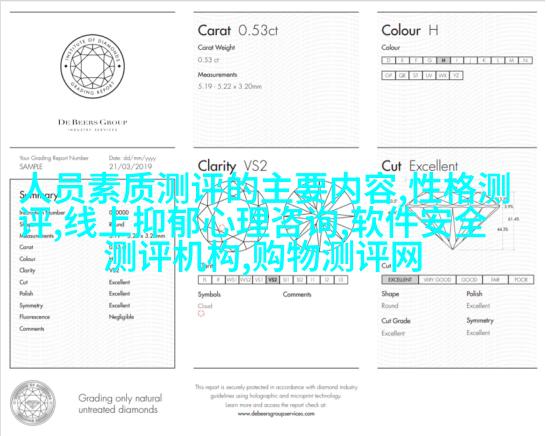
Task: Select the D box in Colour scale
Action: [389, 60]
